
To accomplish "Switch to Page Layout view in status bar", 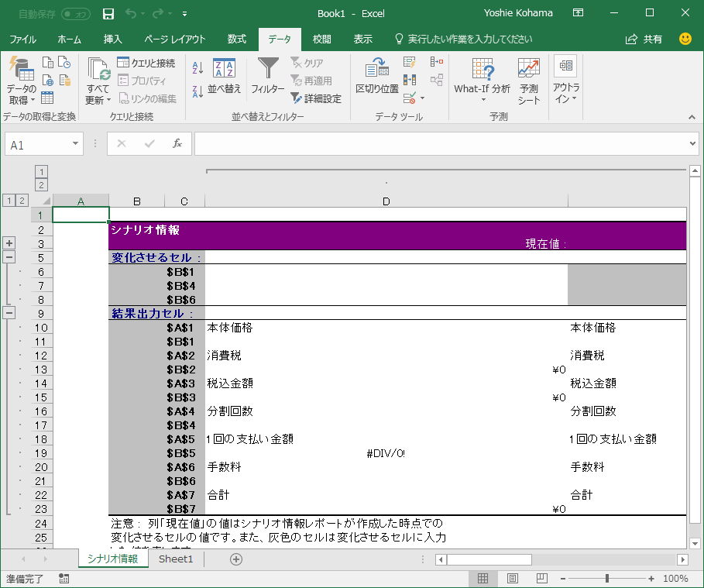I will click(512, 579).
